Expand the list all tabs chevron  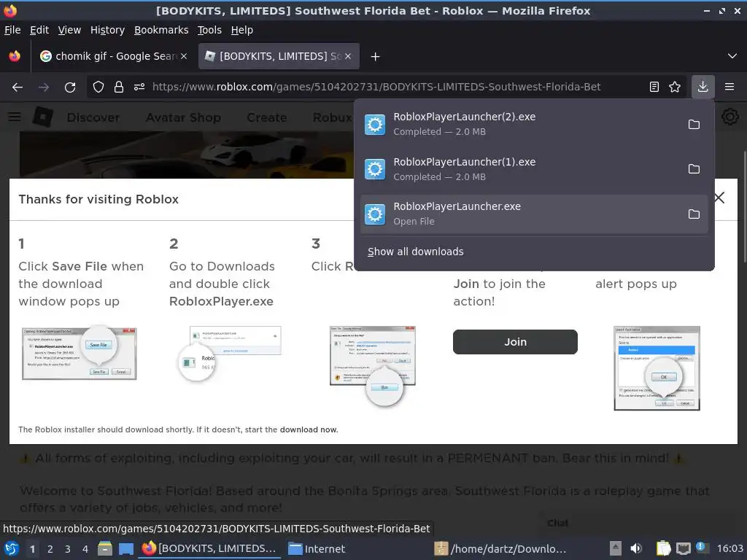point(732,56)
